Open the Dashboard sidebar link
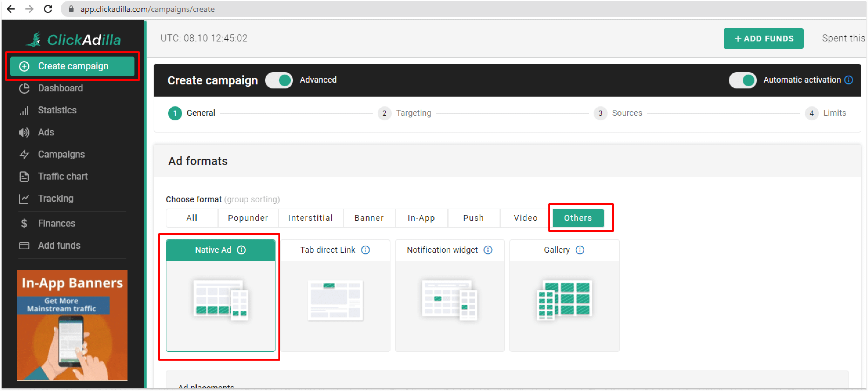 pyautogui.click(x=60, y=88)
